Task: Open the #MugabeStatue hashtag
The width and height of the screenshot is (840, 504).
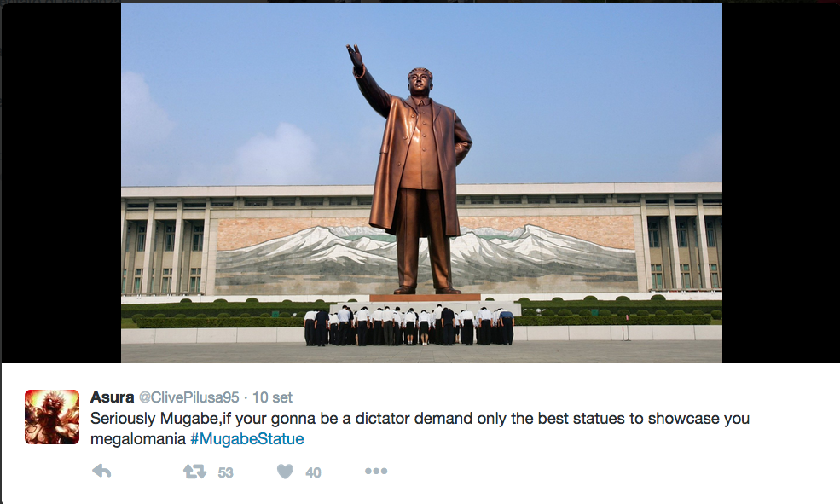Action: pos(247,439)
